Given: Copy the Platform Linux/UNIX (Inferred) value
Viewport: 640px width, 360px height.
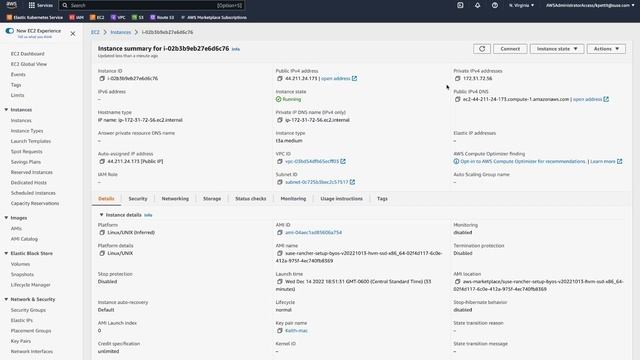Looking at the screenshot, I should click(102, 232).
